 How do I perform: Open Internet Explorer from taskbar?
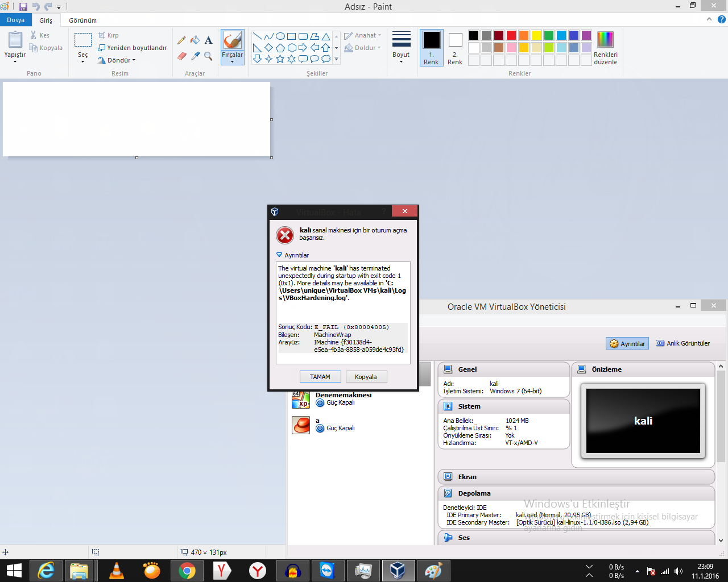[46, 570]
